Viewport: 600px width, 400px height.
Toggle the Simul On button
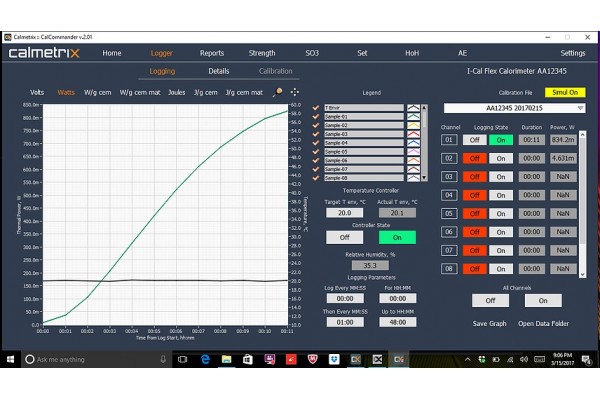click(x=565, y=92)
